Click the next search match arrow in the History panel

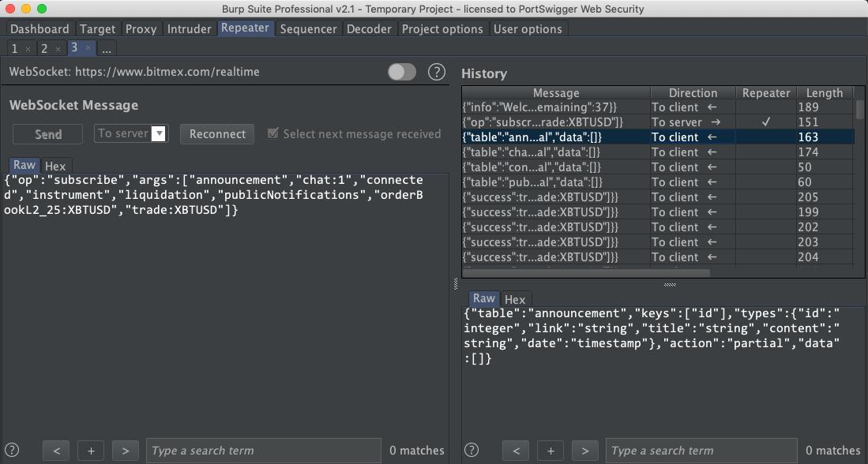584,450
